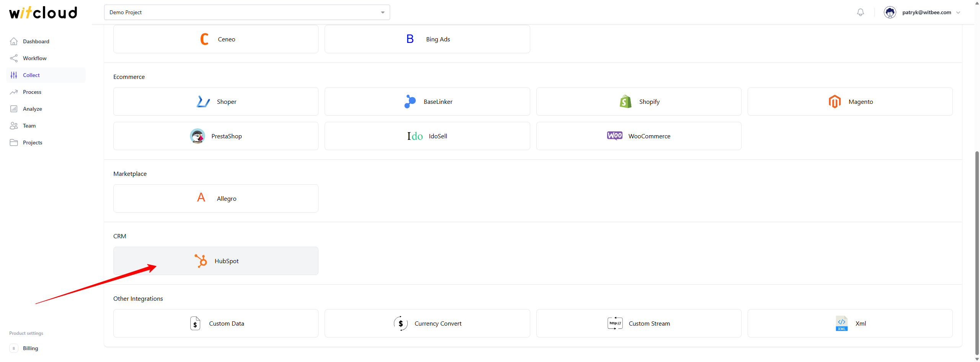Click the Marketplace section heading
Viewport: 980px width, 362px height.
coord(130,174)
